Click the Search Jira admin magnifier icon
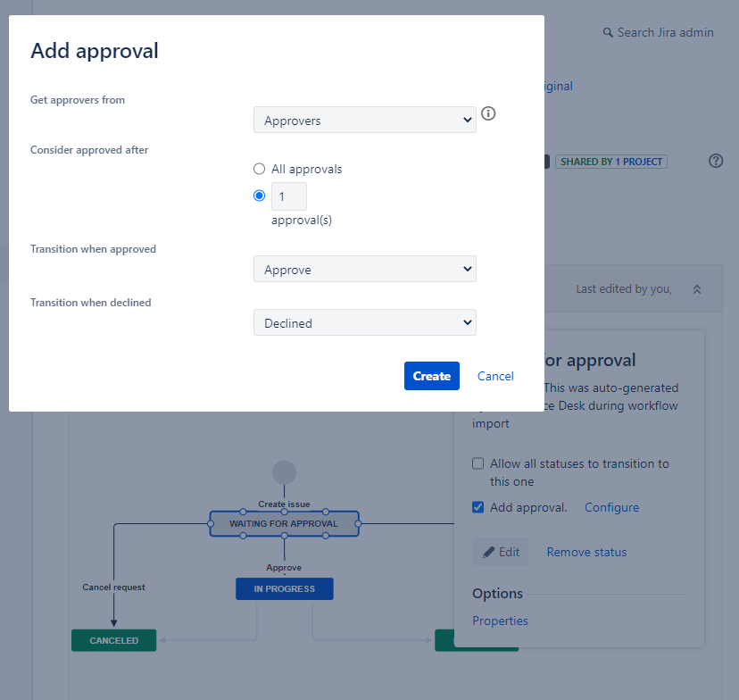The image size is (739, 700). coord(608,32)
